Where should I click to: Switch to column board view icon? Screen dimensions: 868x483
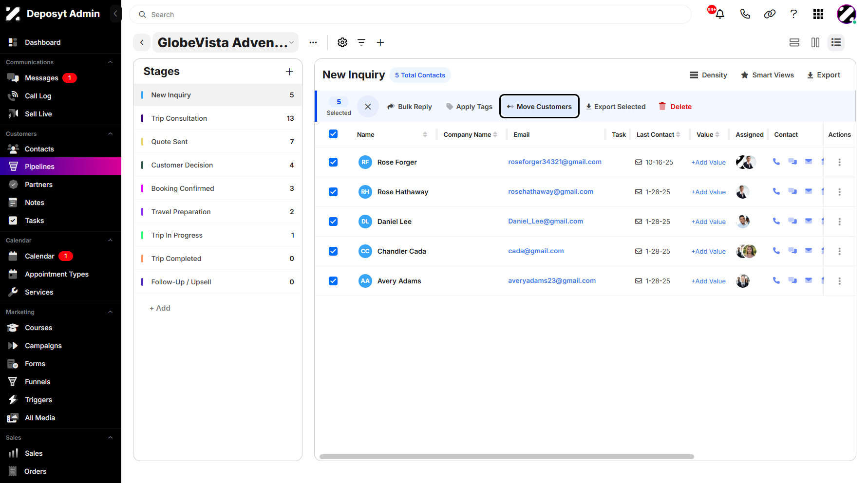tap(815, 42)
